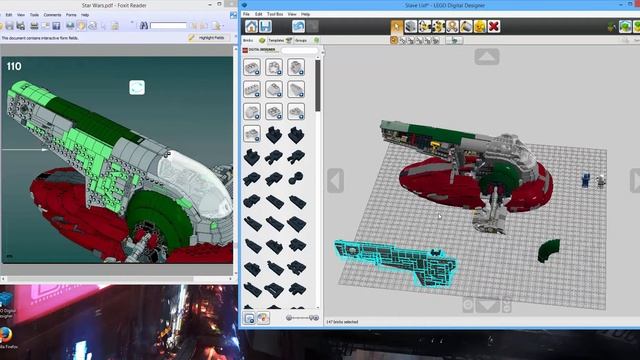Select the Hide tool with yellow minifig head

point(480,27)
